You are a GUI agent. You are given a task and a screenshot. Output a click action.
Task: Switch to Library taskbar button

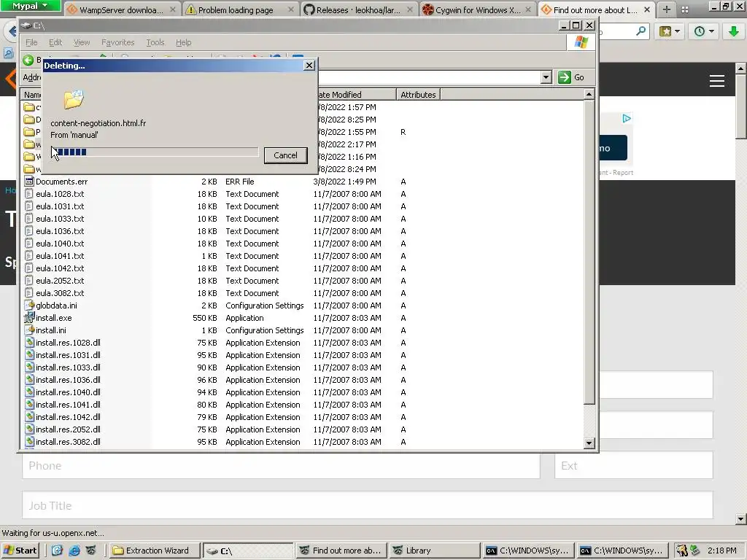click(x=434, y=551)
